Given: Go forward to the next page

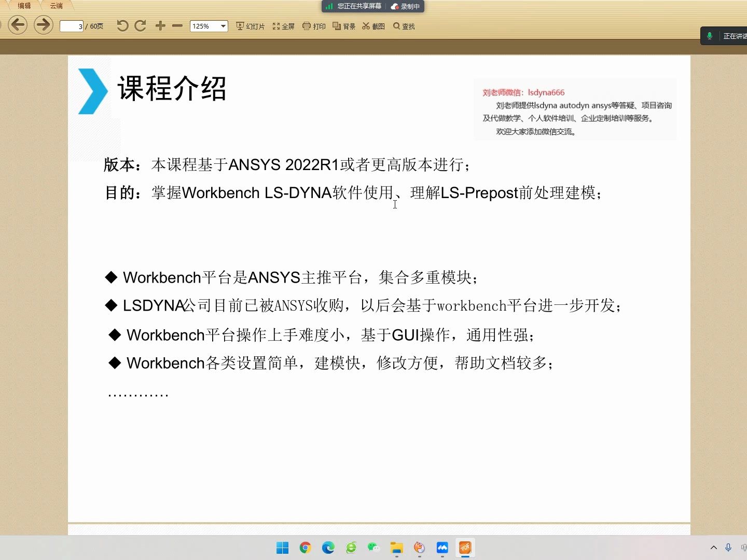Looking at the screenshot, I should 44,25.
